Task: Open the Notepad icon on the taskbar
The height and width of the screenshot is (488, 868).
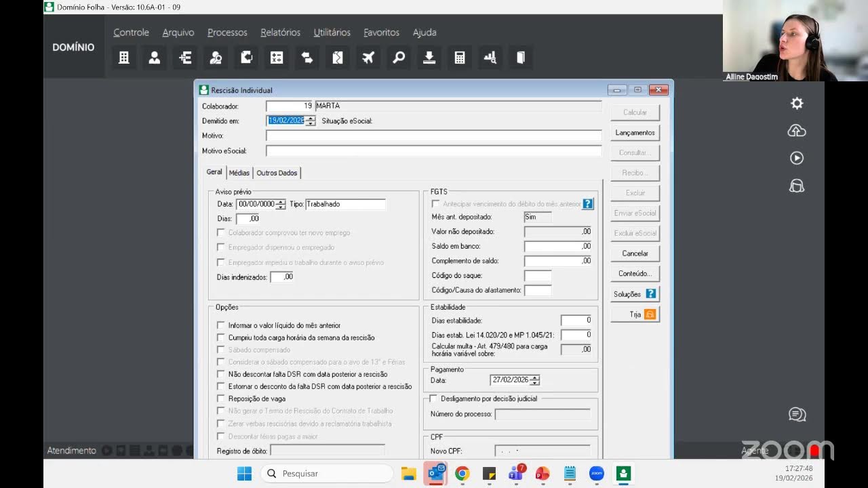Action: 570,474
